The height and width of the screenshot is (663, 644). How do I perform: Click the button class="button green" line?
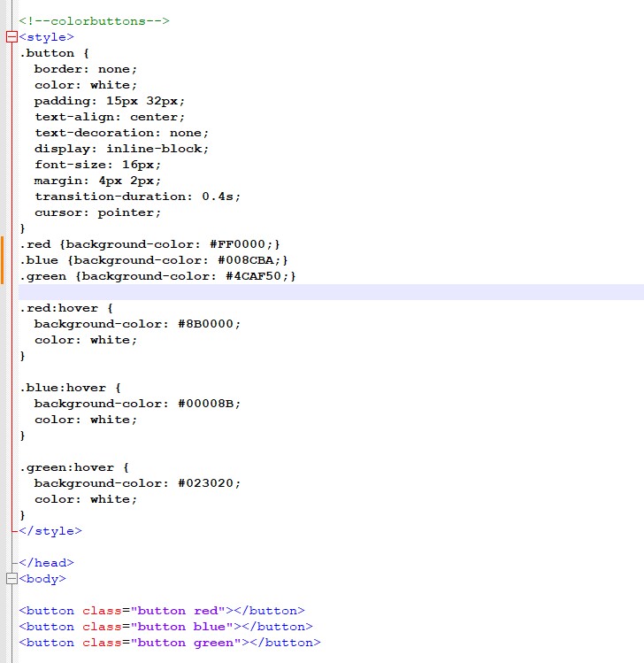[x=170, y=643]
